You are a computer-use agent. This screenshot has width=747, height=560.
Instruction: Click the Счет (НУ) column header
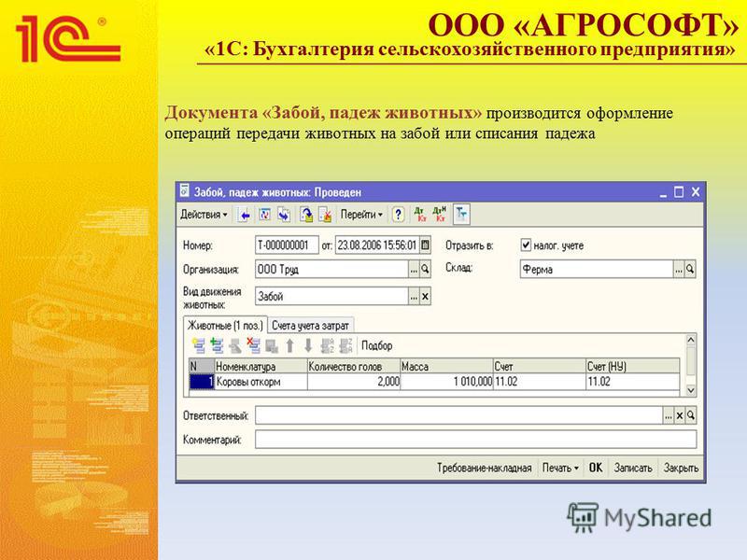[x=633, y=366]
